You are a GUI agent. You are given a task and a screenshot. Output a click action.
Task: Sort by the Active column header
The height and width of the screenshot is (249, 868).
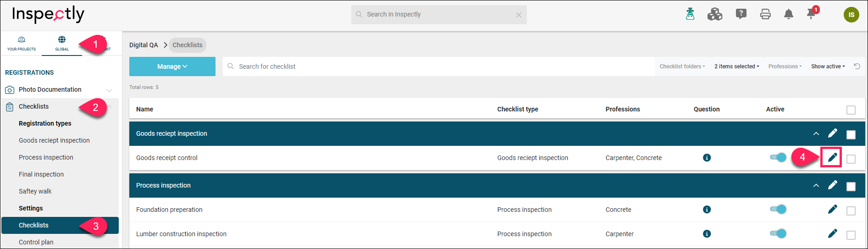coord(775,109)
